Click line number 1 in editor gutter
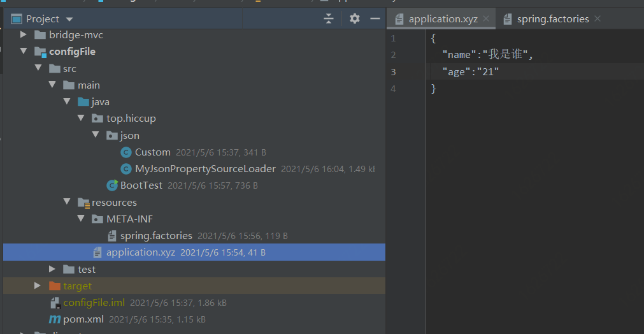 [393, 39]
